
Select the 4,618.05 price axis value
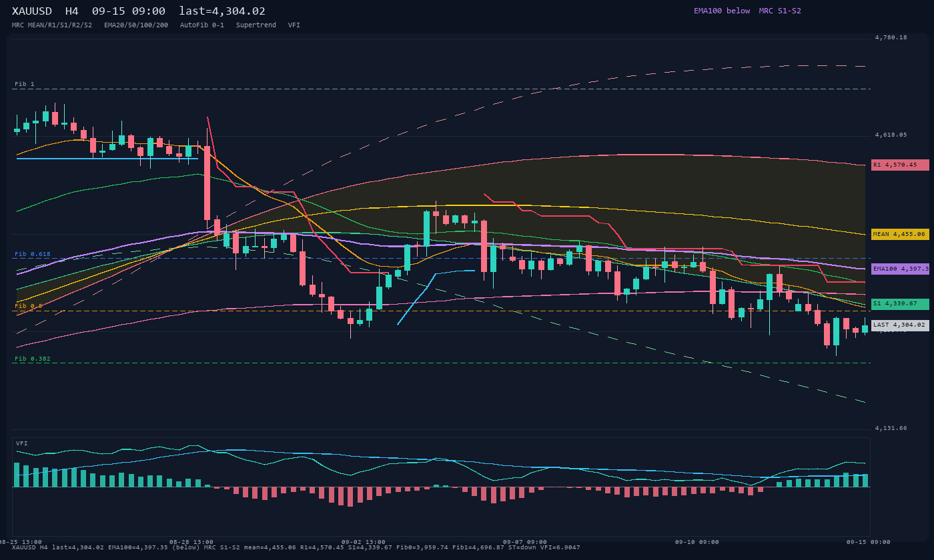pyautogui.click(x=891, y=135)
